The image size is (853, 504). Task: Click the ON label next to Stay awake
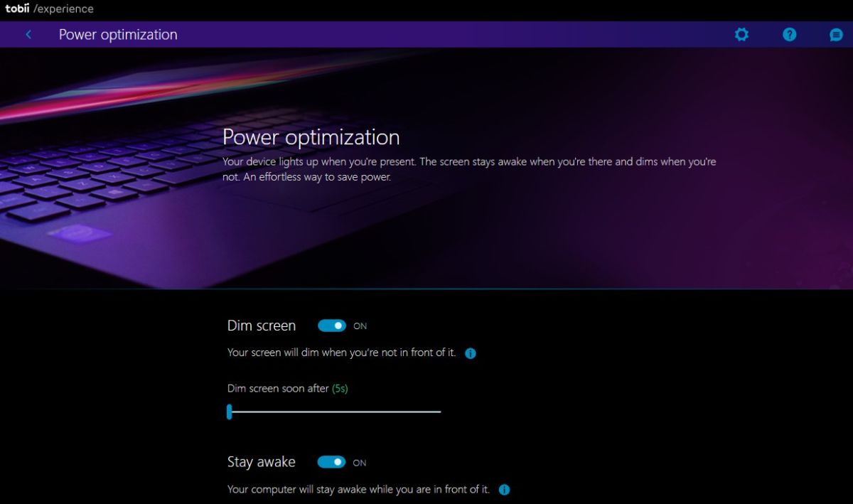[360, 463]
